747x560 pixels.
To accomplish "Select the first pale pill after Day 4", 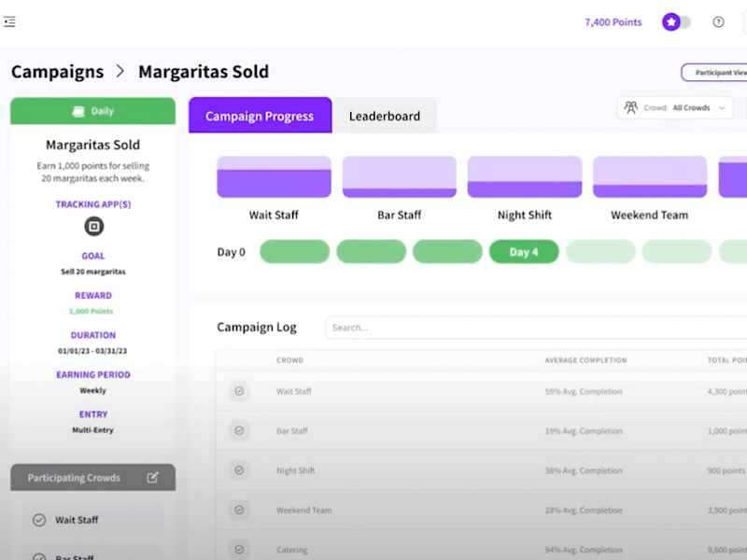I will 600,251.
